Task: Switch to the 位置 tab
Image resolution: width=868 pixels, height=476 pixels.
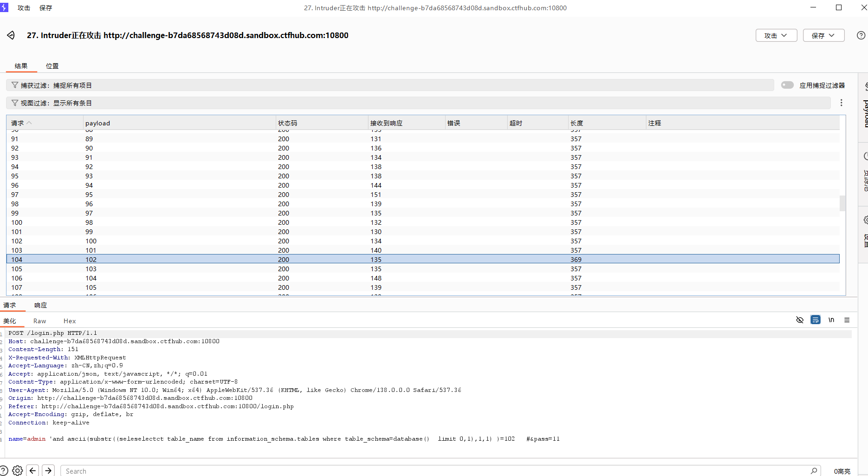Action: tap(52, 66)
